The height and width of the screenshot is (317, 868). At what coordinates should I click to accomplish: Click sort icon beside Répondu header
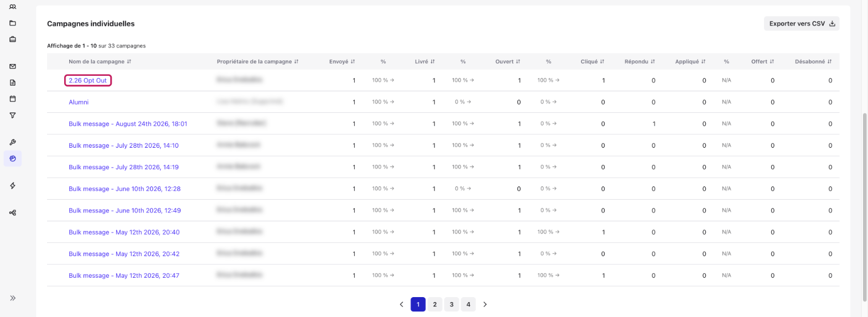click(x=653, y=61)
